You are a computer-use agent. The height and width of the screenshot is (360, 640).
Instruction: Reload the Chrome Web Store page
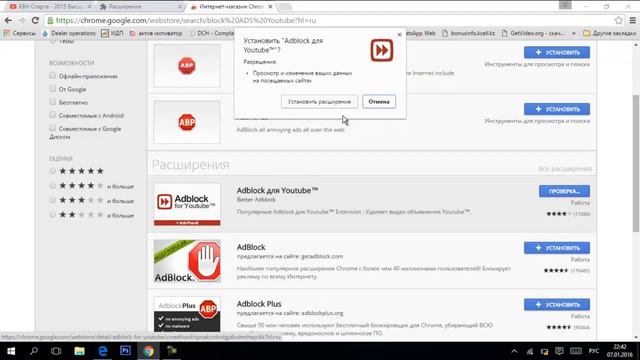[35, 20]
